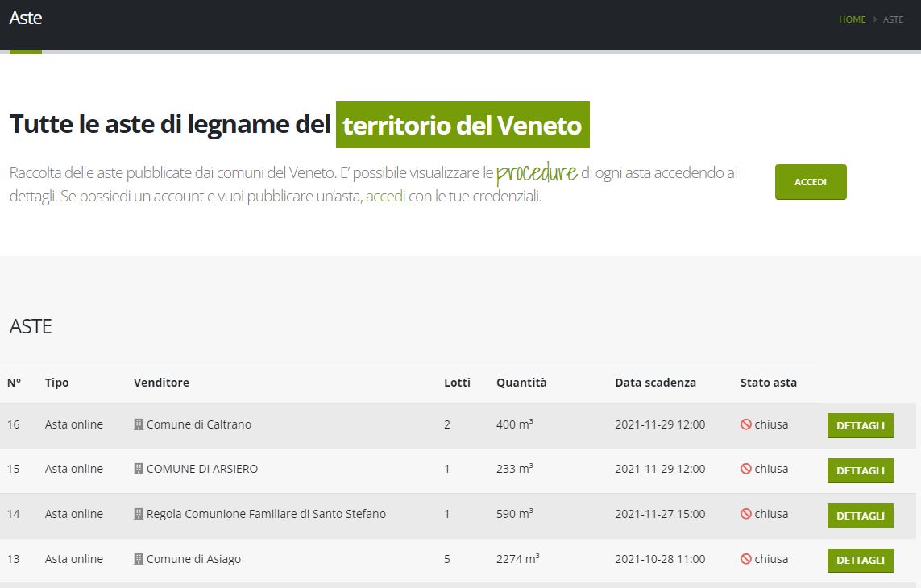Follow the inline 'accedi' text link

(x=385, y=196)
